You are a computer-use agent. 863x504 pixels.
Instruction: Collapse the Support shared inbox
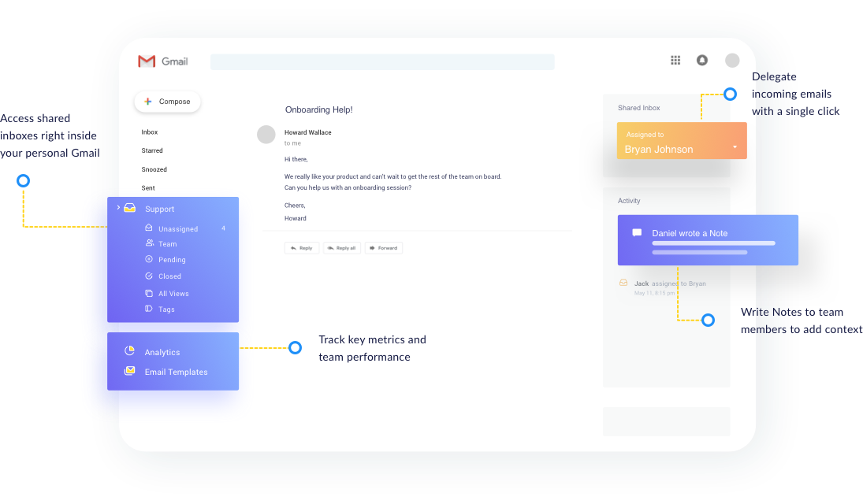(118, 208)
